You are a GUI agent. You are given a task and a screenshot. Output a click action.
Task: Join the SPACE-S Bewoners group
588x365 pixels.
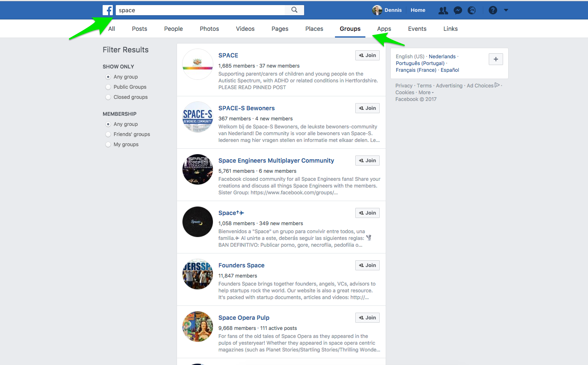(x=367, y=108)
